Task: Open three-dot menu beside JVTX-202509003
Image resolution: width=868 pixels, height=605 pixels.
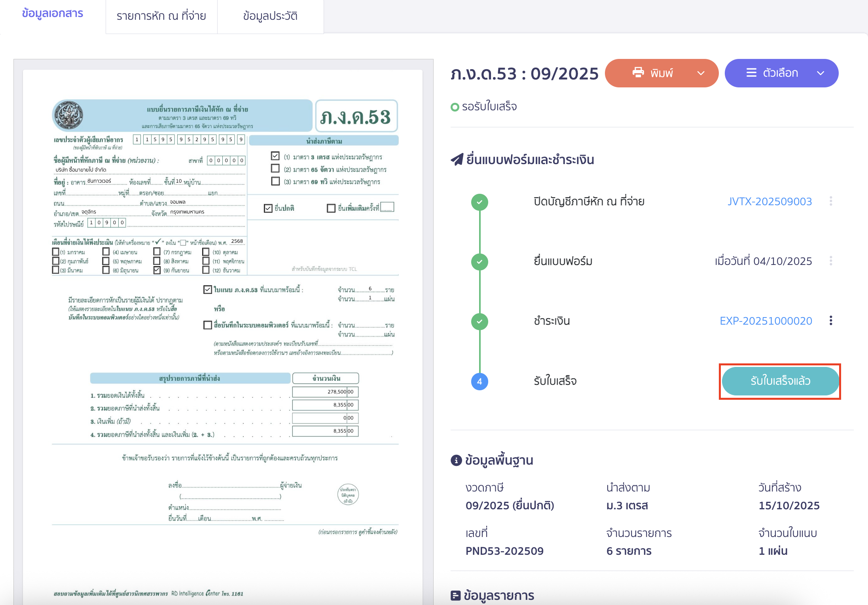Action: (x=830, y=201)
